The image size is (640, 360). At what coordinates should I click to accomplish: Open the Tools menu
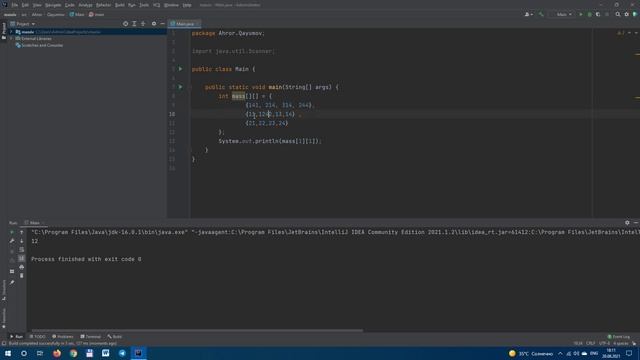tap(144, 5)
